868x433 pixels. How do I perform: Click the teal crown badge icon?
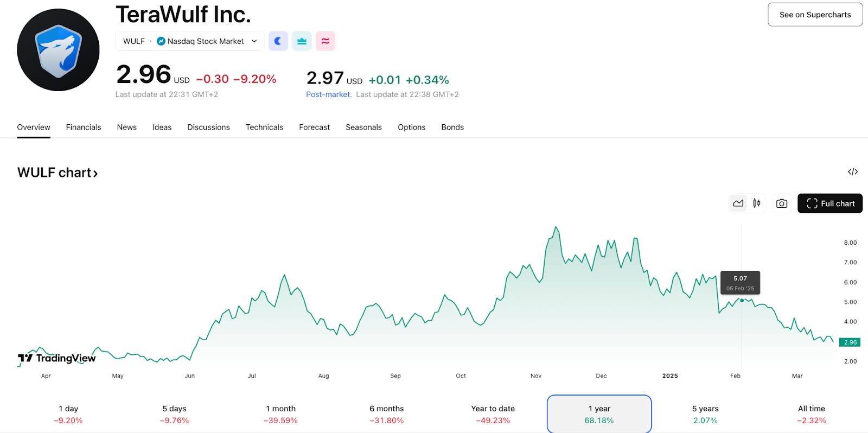point(302,41)
